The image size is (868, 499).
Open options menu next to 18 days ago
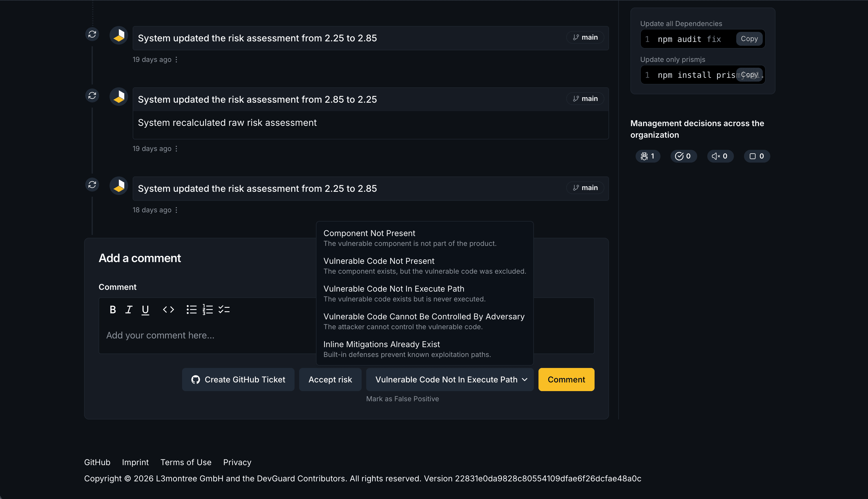(177, 210)
